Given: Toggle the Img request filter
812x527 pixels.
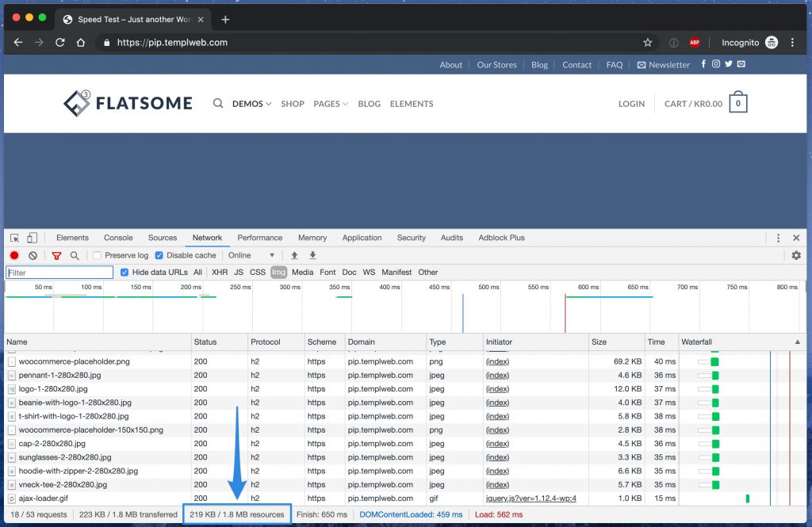Looking at the screenshot, I should [278, 273].
